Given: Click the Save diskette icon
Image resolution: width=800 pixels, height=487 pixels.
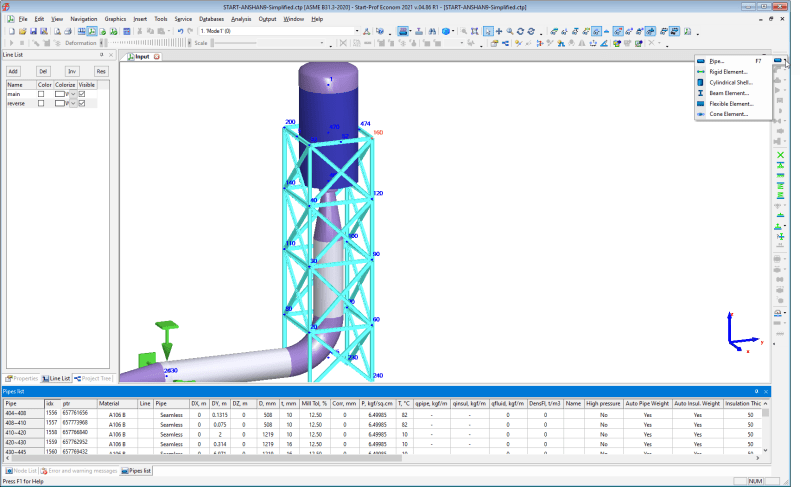Looking at the screenshot, I should pos(33,31).
